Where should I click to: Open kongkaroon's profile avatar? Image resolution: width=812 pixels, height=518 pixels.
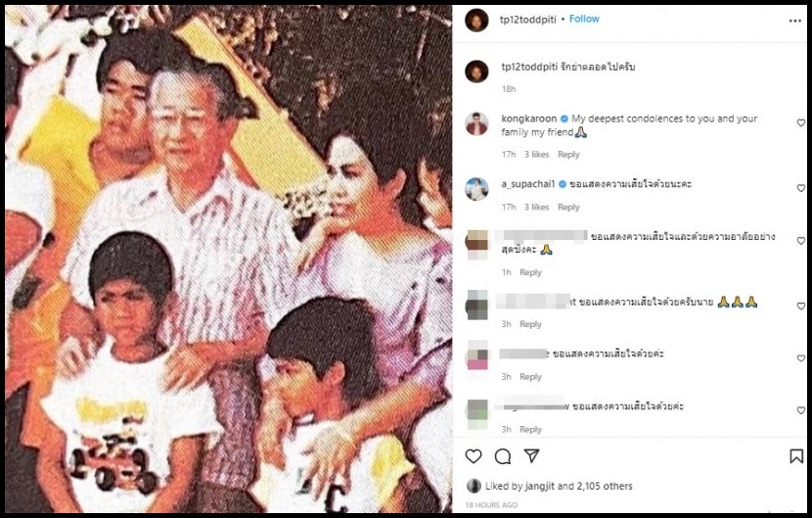point(476,124)
